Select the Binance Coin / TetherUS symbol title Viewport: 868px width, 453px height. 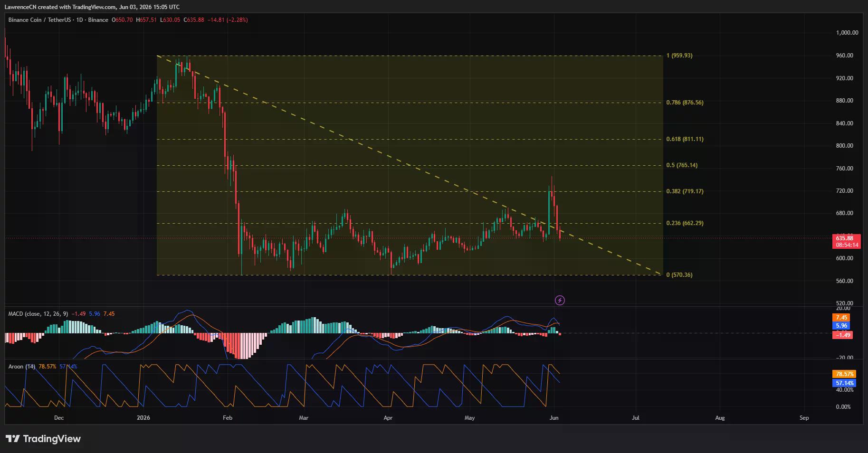click(x=58, y=20)
